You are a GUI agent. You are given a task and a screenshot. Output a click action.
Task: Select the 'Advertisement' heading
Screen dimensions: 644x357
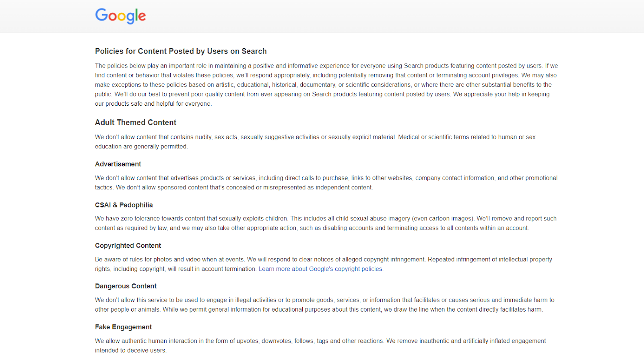coord(118,164)
